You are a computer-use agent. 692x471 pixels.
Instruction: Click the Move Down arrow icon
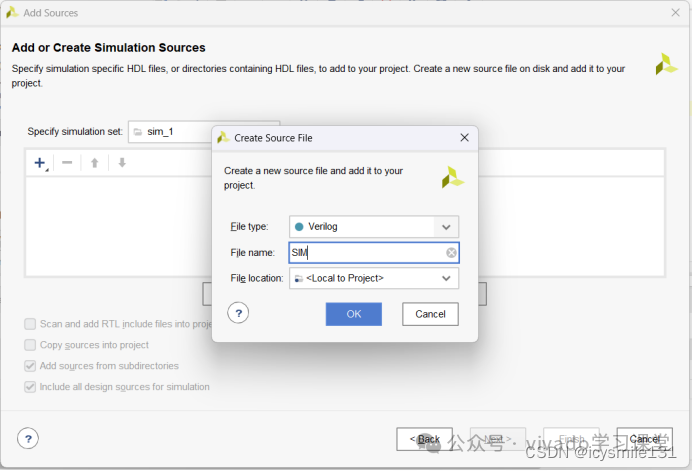pos(122,163)
